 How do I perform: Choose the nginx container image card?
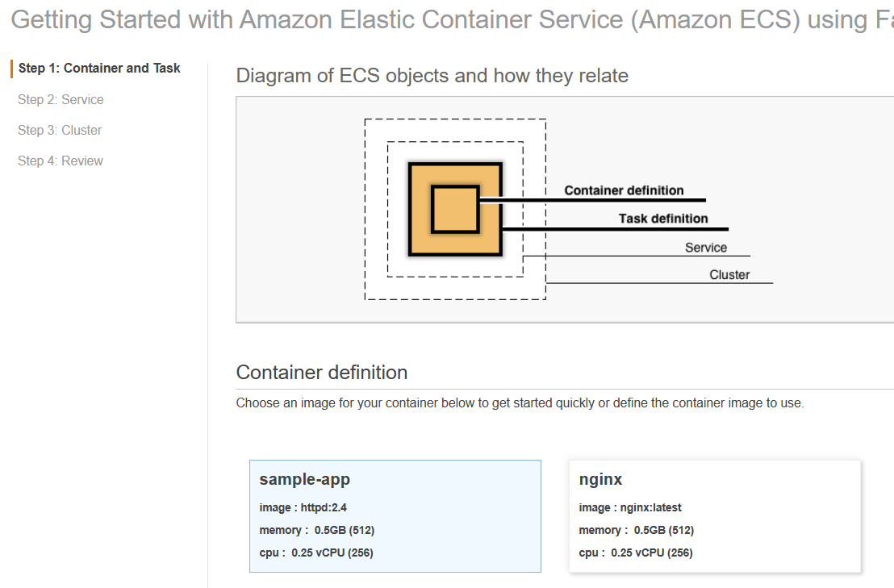click(715, 516)
